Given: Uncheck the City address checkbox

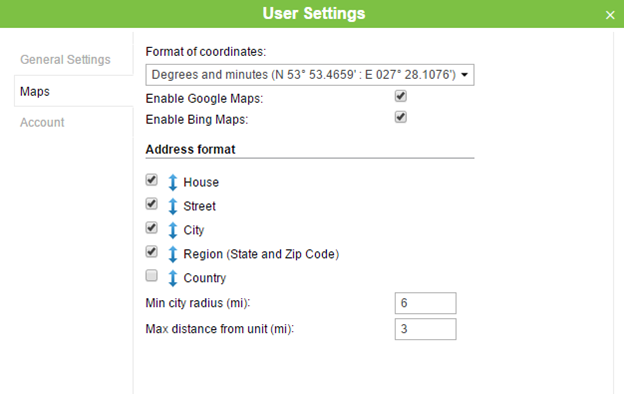Looking at the screenshot, I should [151, 228].
